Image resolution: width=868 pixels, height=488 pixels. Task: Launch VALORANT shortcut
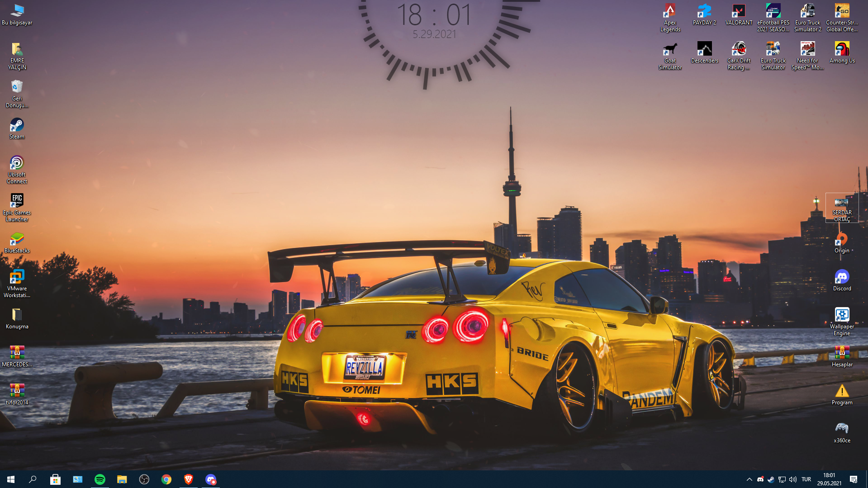(x=739, y=14)
